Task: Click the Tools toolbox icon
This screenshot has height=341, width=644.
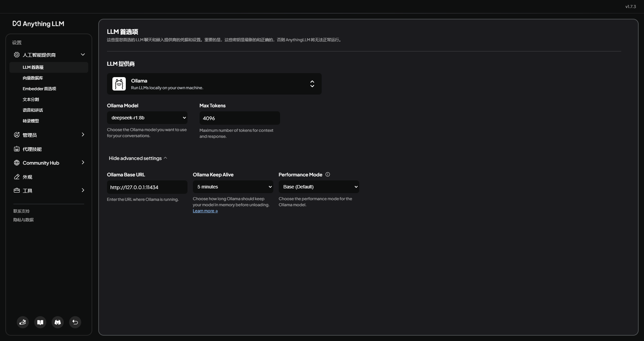Action: (x=17, y=190)
